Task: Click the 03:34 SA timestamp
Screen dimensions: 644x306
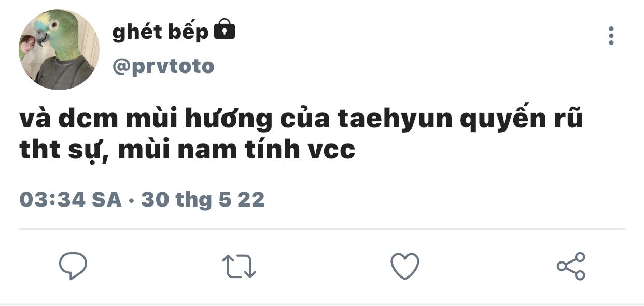Action: tap(71, 199)
